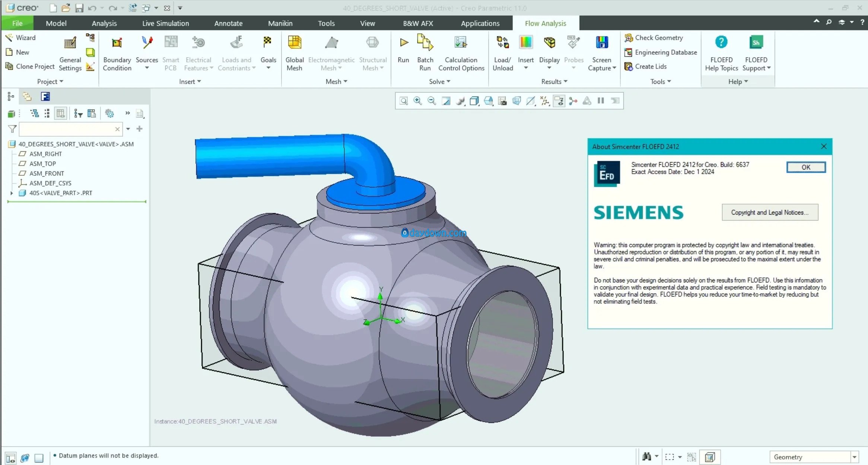Switch to the Live Simulation tab
This screenshot has height=465, width=868.
[165, 23]
